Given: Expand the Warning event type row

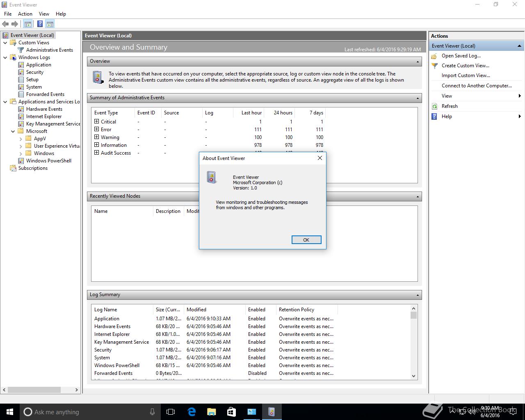Looking at the screenshot, I should click(97, 137).
